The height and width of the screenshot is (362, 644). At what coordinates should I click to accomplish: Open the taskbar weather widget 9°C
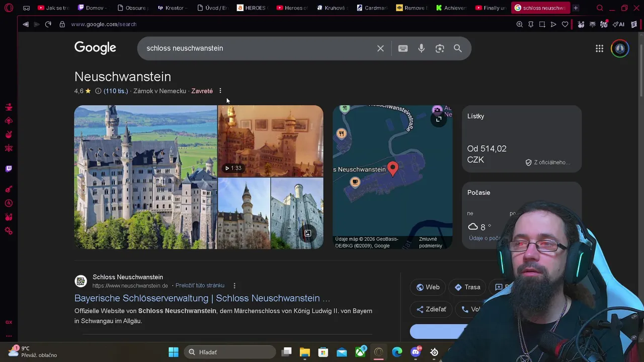(x=33, y=351)
